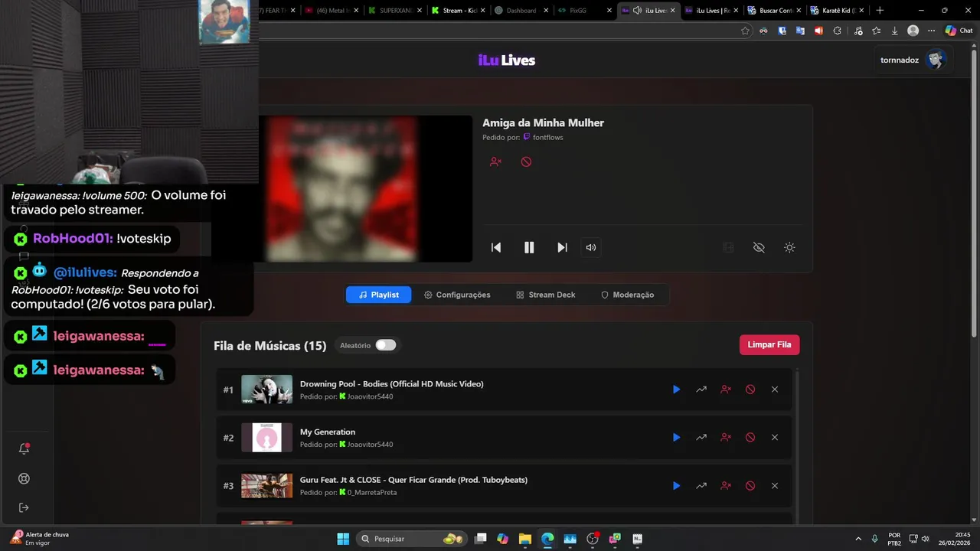
Task: Play My Generation now
Action: [676, 438]
